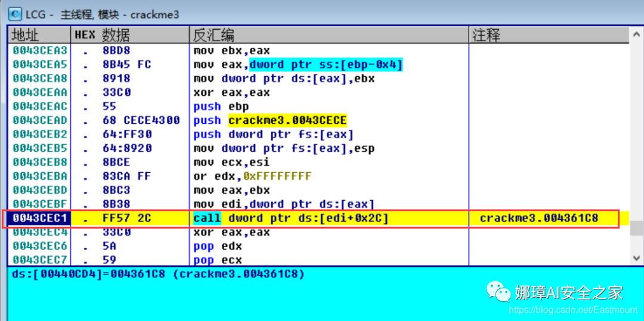The image size is (644, 321).
Task: Click hex bytes 83CA FF
Action: point(127,176)
